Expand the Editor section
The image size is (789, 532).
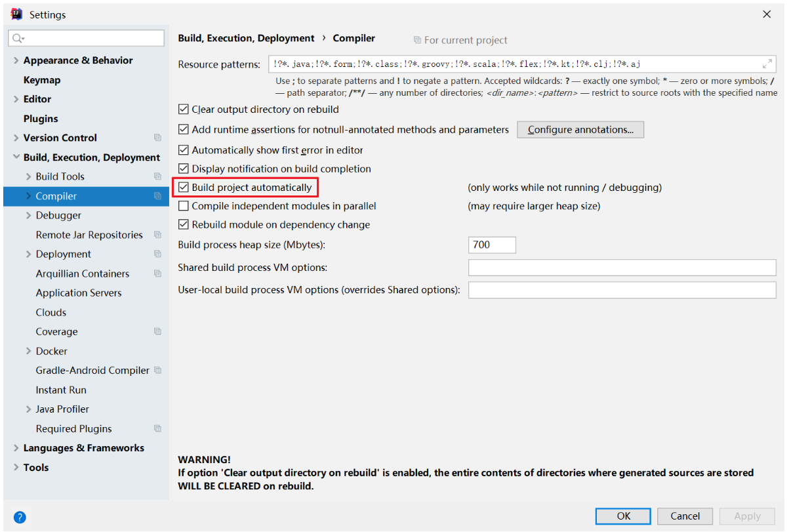(16, 99)
